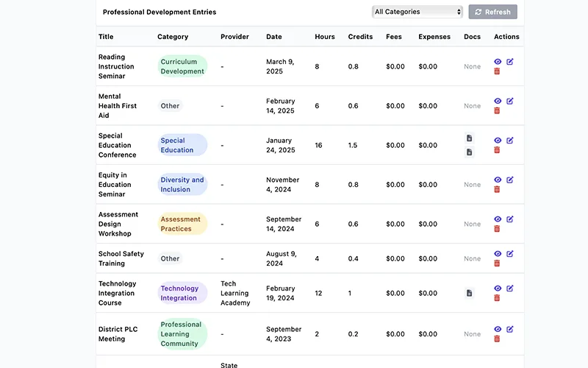Click the Date column header
588x368 pixels.
274,37
